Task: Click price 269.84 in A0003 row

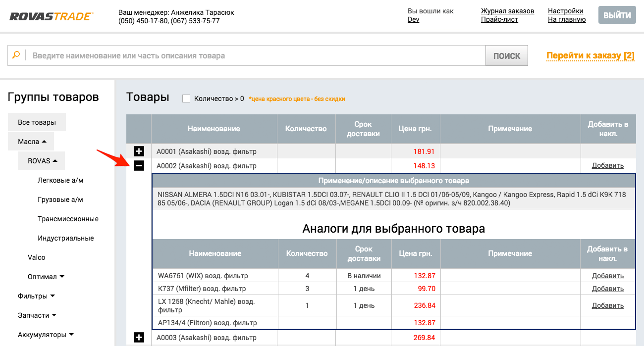Action: [x=424, y=338]
